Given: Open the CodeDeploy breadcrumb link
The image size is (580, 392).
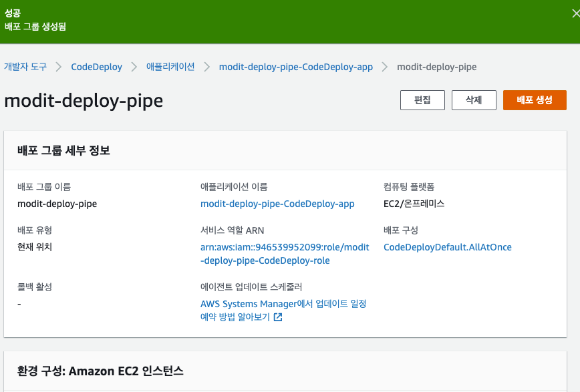Looking at the screenshot, I should [x=96, y=67].
